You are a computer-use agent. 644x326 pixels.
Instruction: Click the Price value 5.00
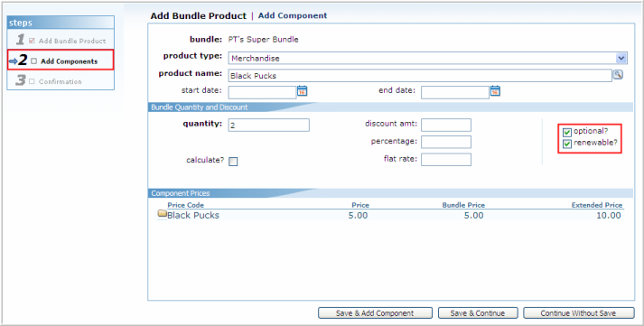359,215
